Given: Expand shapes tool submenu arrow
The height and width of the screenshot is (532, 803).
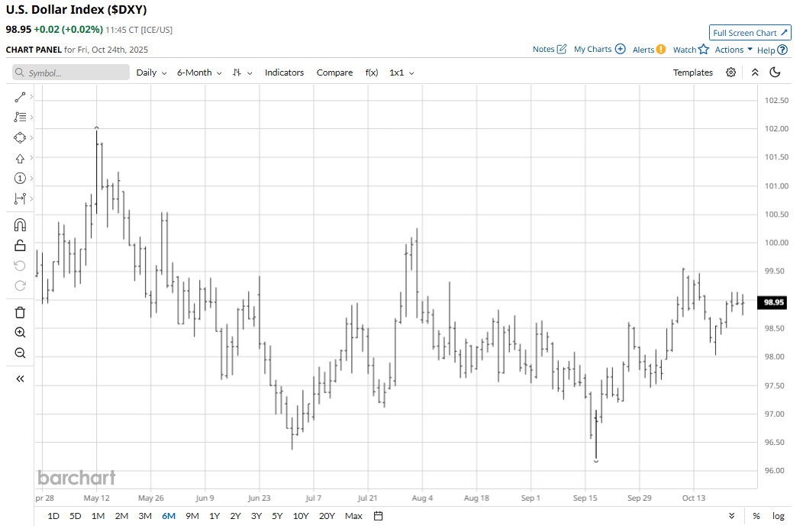Looking at the screenshot, I should tap(32, 137).
